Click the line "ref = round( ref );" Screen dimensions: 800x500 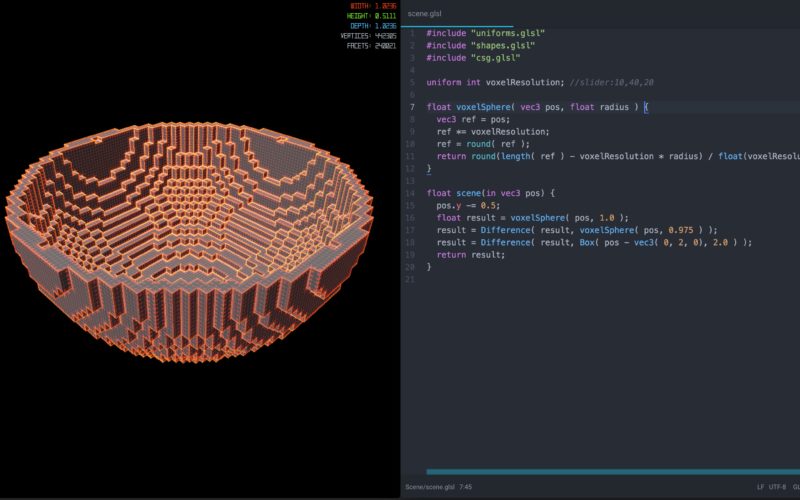pyautogui.click(x=483, y=144)
